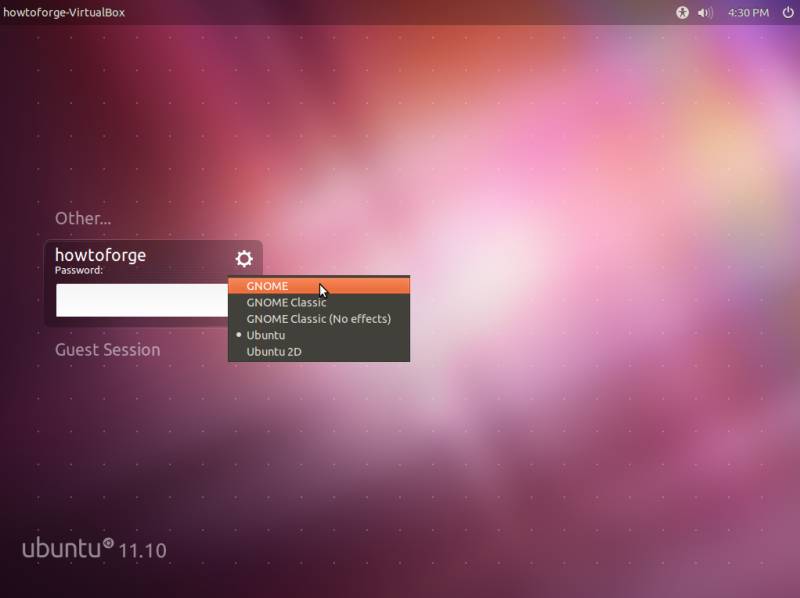Choose the Guest Session login
Image resolution: width=800 pixels, height=598 pixels.
108,350
